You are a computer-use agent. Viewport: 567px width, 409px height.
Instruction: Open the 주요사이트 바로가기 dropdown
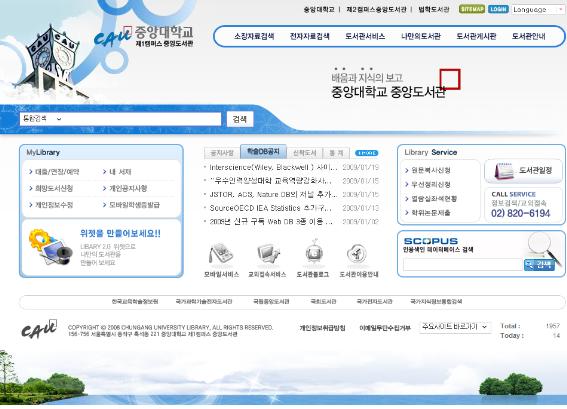(x=455, y=327)
